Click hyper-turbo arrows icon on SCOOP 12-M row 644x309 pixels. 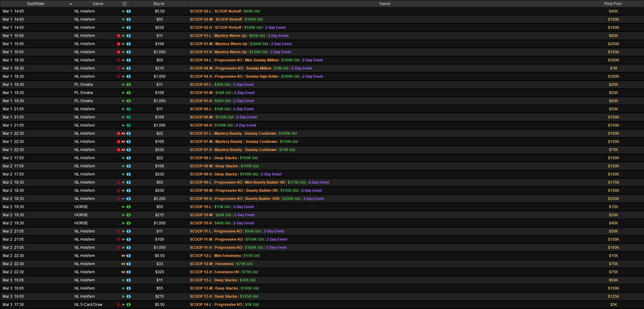[x=124, y=264]
